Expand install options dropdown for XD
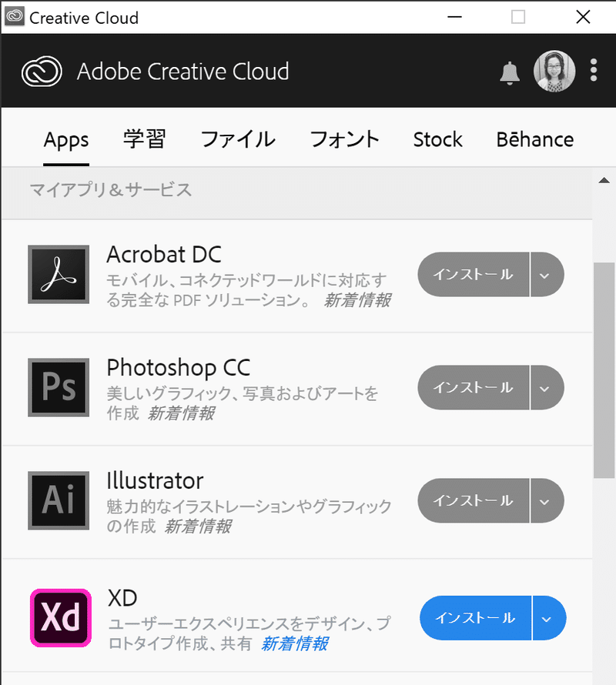Viewport: 616px width, 685px height. pos(549,618)
